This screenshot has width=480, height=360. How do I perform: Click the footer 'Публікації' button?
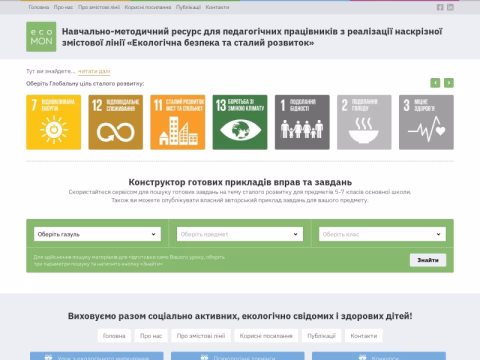321,336
